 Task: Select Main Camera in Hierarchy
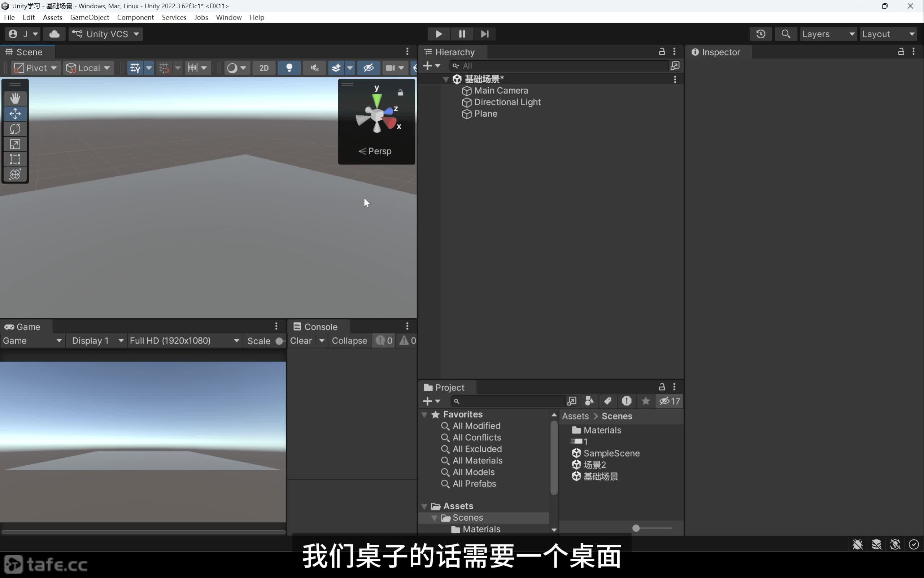501,91
